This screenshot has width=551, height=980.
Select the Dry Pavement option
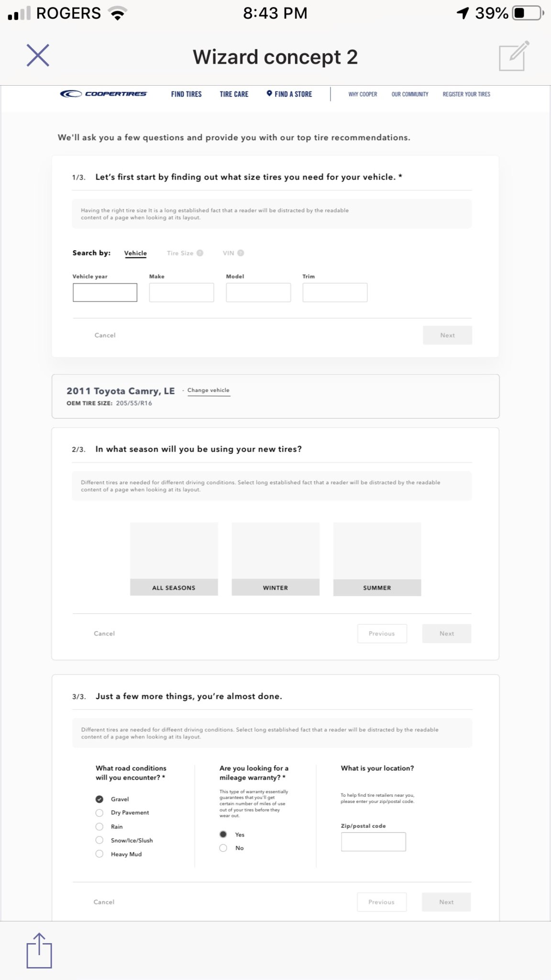(99, 813)
